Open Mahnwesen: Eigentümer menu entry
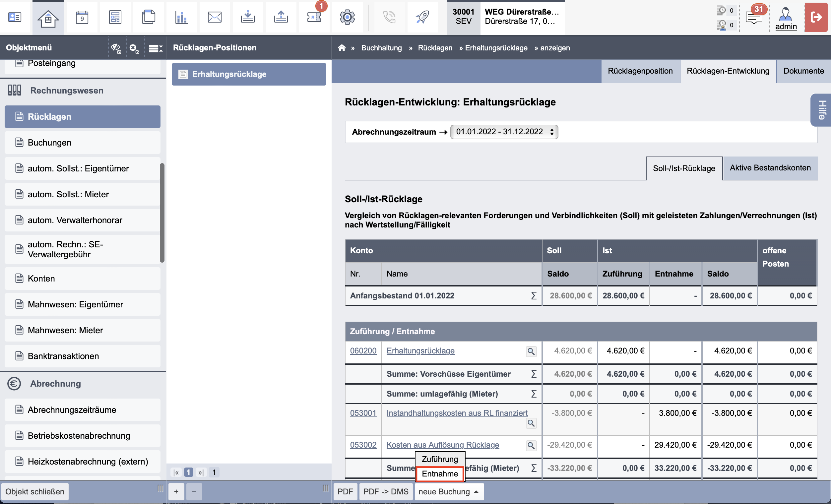Image resolution: width=831 pixels, height=504 pixels. (x=82, y=304)
